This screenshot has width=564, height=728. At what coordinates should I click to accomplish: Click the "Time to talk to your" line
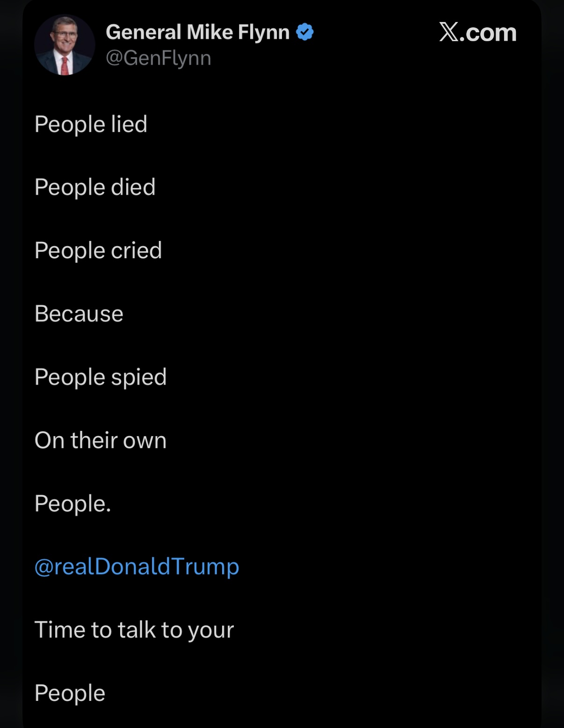134,630
